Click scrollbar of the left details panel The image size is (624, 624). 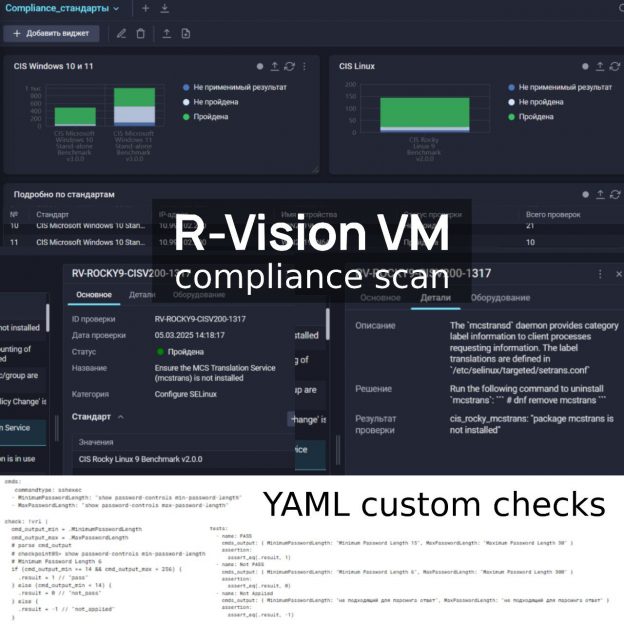(x=328, y=324)
